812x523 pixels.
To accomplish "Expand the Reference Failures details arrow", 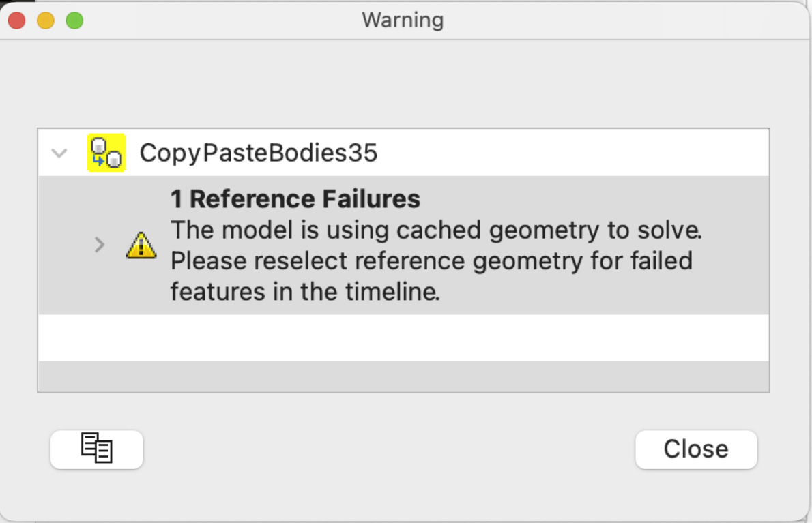I will pos(100,245).
